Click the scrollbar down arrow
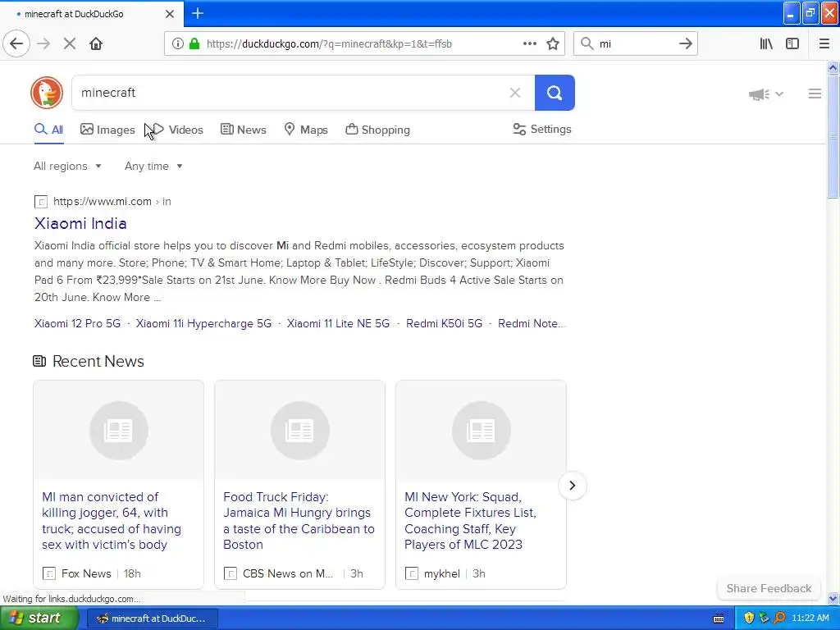The width and height of the screenshot is (840, 630). pyautogui.click(x=833, y=598)
